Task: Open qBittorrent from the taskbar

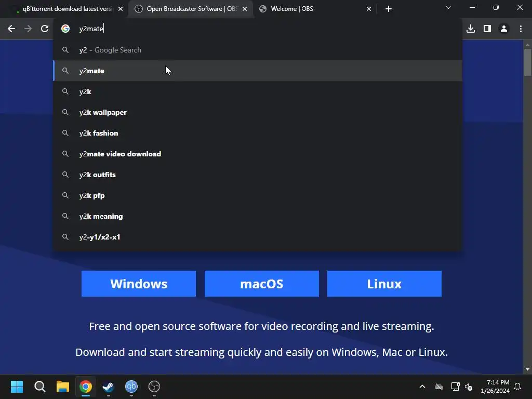Action: (x=131, y=387)
